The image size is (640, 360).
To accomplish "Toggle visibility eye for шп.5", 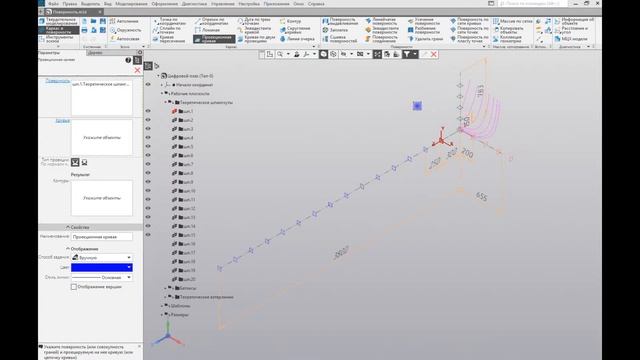I will pos(148,147).
